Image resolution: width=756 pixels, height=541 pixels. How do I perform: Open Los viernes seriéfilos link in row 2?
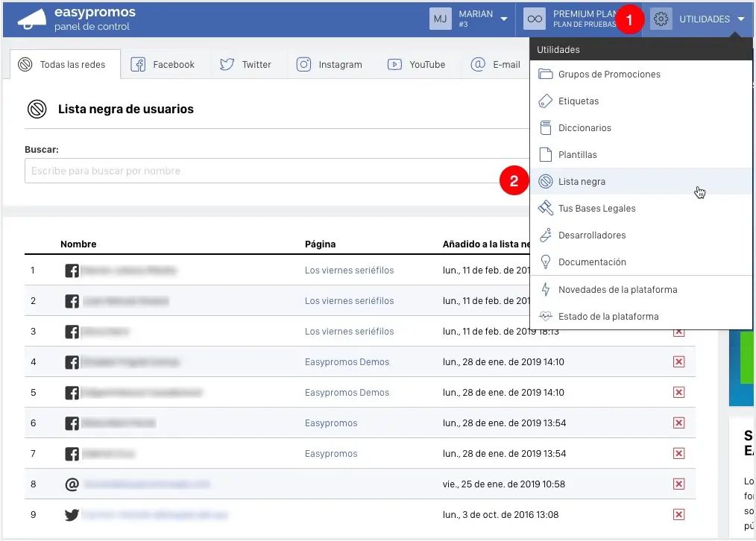coord(349,300)
